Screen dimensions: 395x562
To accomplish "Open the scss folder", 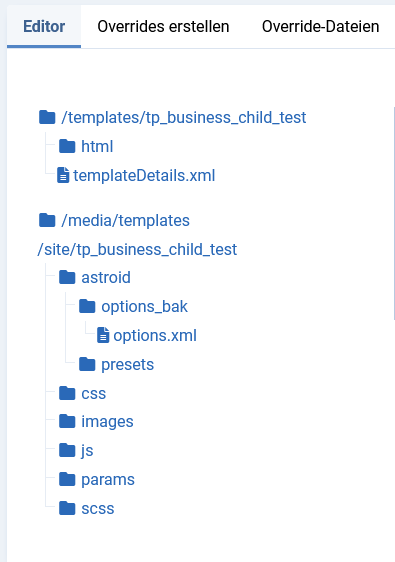I will (x=87, y=508).
